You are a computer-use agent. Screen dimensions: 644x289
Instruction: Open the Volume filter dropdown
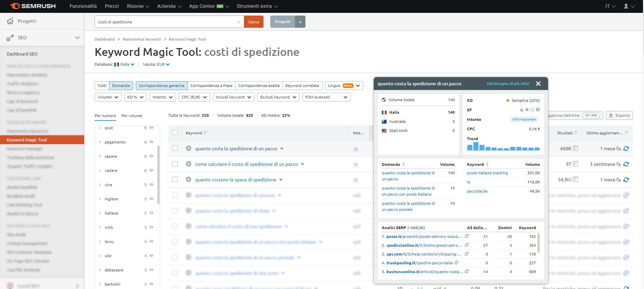point(108,97)
